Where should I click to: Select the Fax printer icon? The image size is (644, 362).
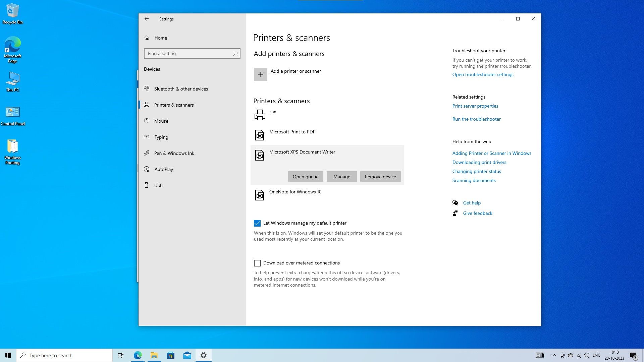260,115
